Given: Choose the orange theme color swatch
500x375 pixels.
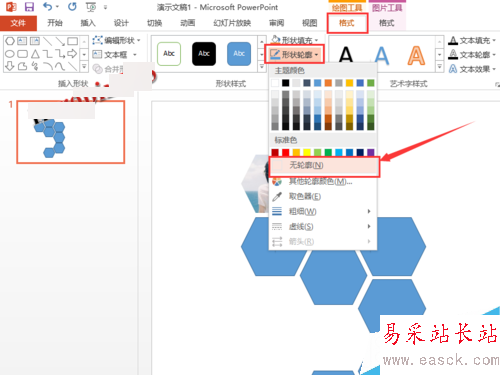Looking at the screenshot, I should (x=328, y=83).
